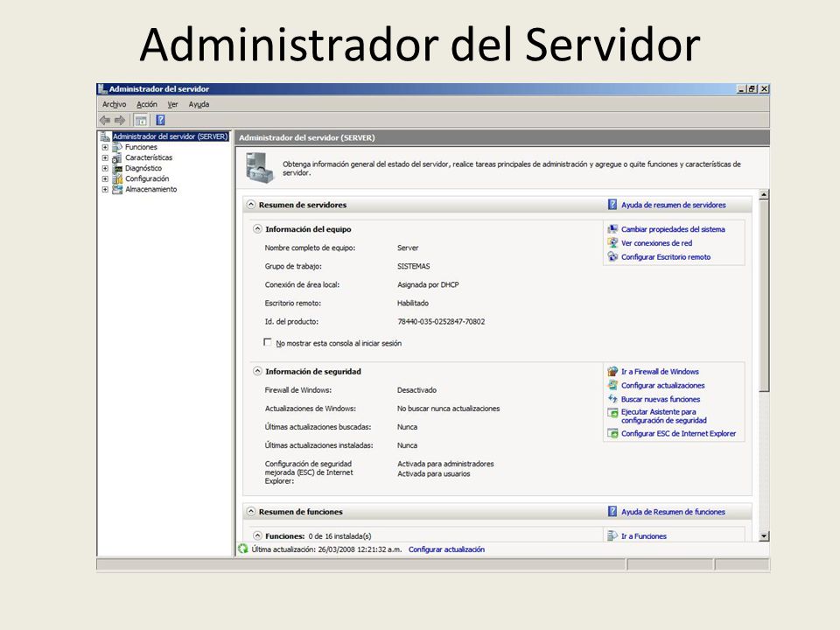Open the Ver menu
Screen dimensions: 840x630
[x=172, y=104]
